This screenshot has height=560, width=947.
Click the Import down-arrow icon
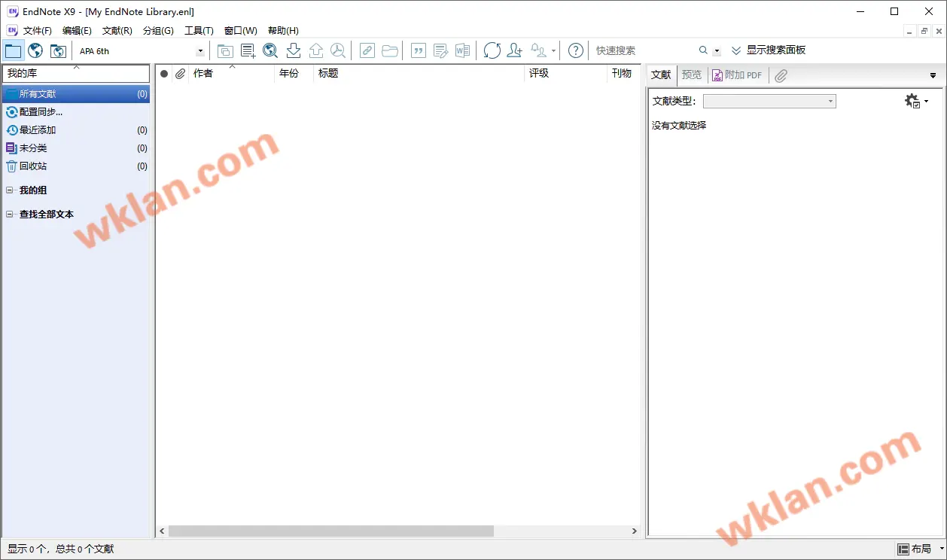pyautogui.click(x=294, y=50)
